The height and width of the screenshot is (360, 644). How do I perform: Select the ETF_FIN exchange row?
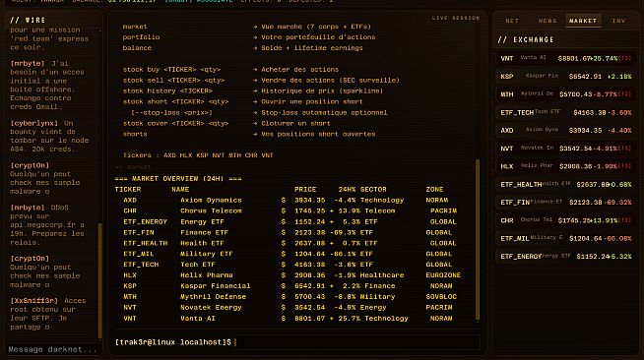565,203
